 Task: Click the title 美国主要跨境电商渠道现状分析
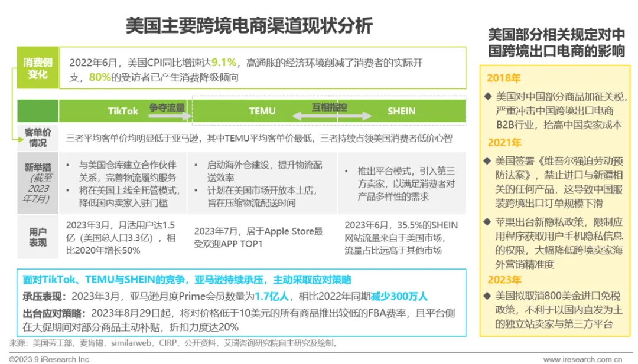click(x=249, y=26)
